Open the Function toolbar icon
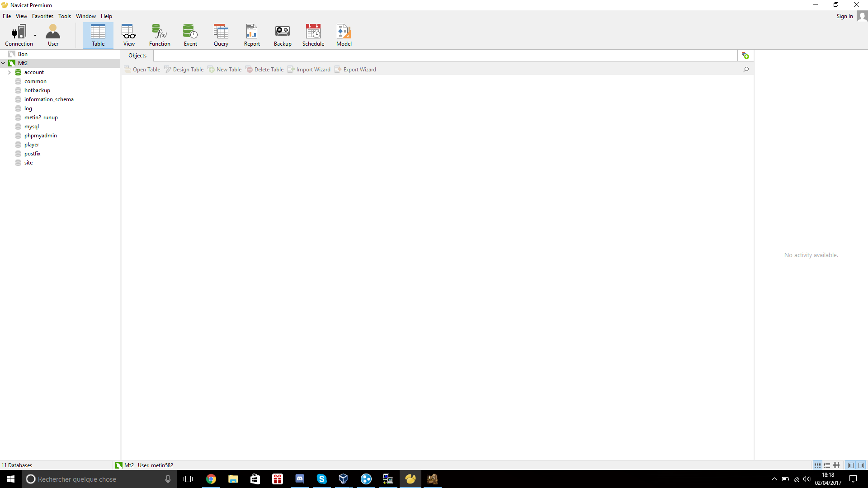 160,35
